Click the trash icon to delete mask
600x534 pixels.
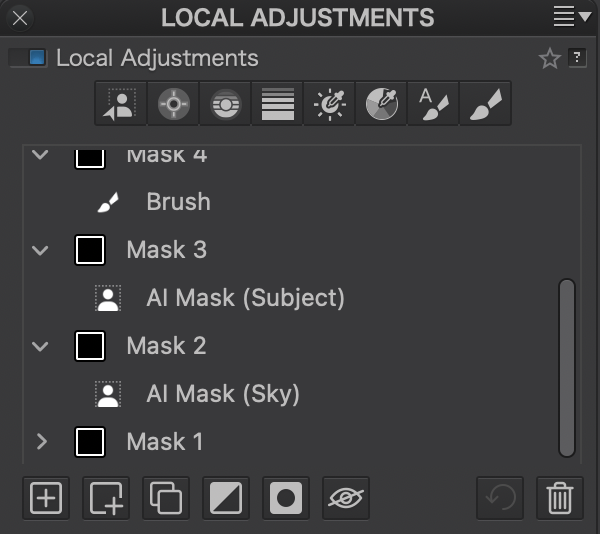(560, 497)
